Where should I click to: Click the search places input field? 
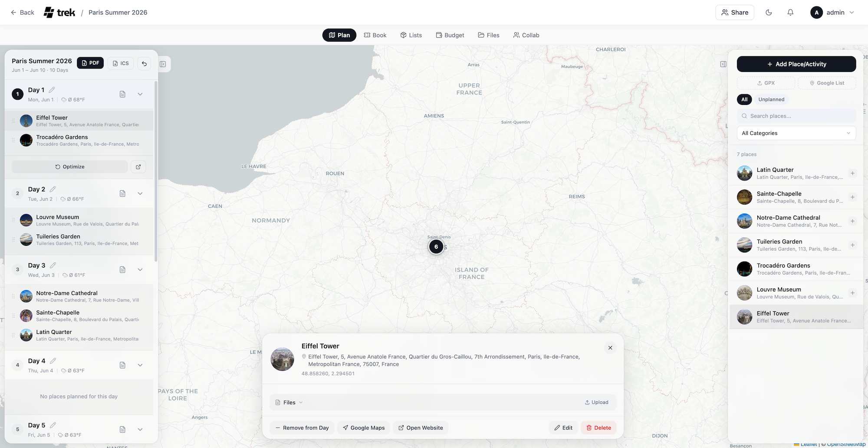796,116
